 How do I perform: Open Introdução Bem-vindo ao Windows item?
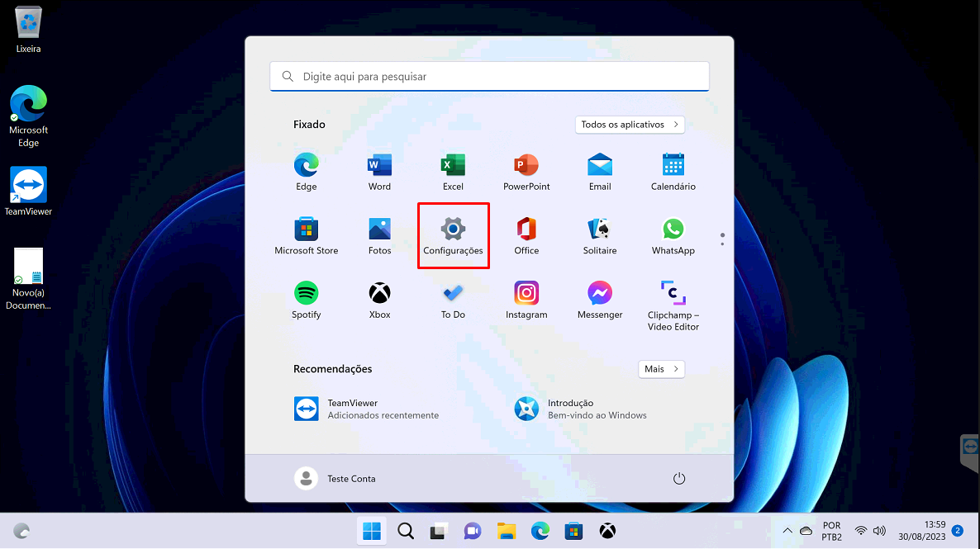(581, 409)
